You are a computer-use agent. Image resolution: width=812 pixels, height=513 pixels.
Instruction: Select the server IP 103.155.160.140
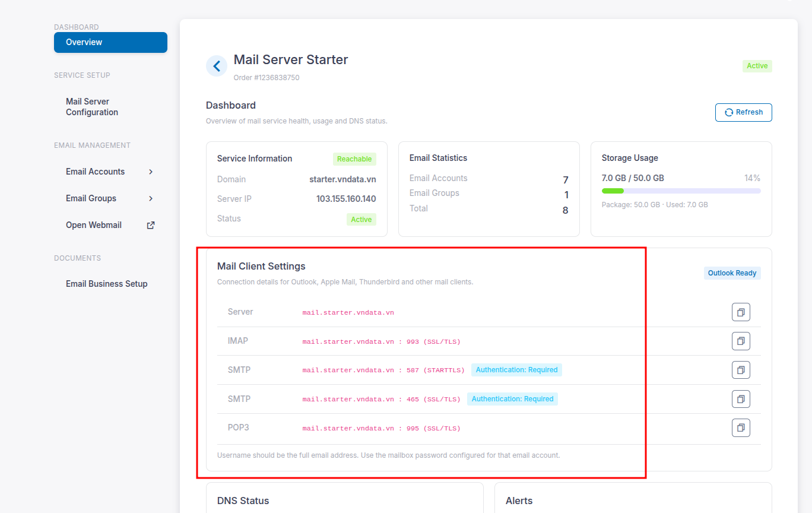click(346, 199)
